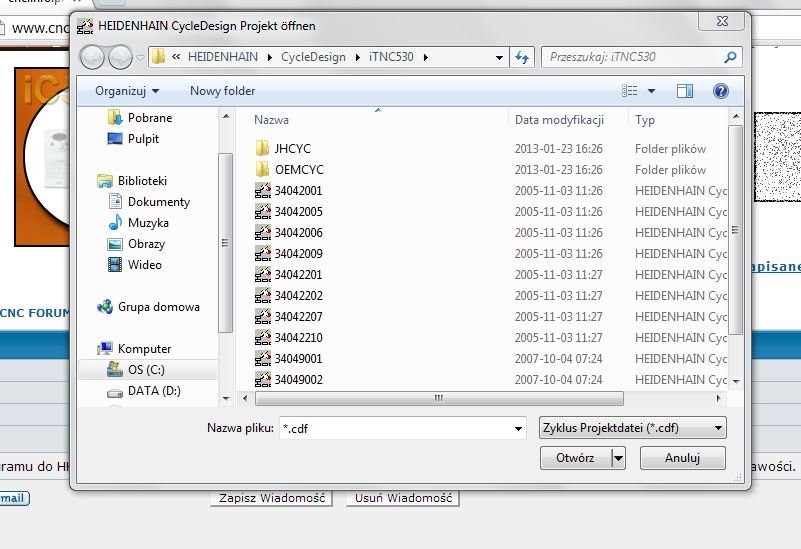Select the file 34042005

pos(288,211)
